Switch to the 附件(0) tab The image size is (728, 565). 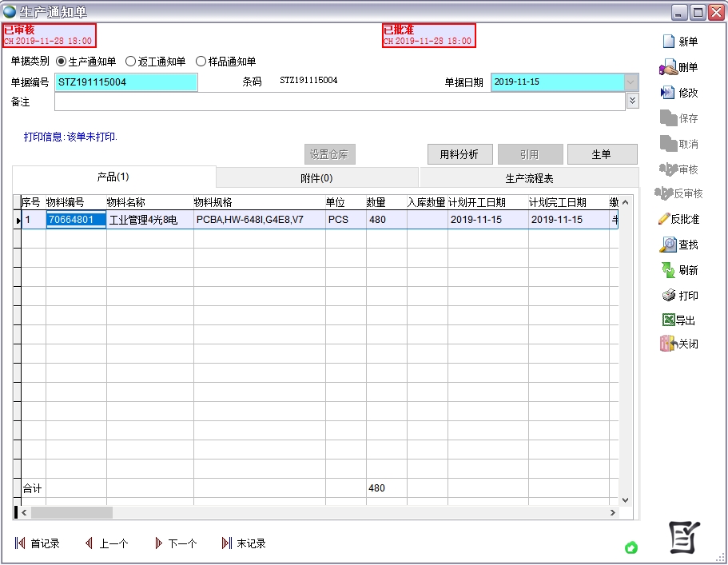click(x=315, y=177)
